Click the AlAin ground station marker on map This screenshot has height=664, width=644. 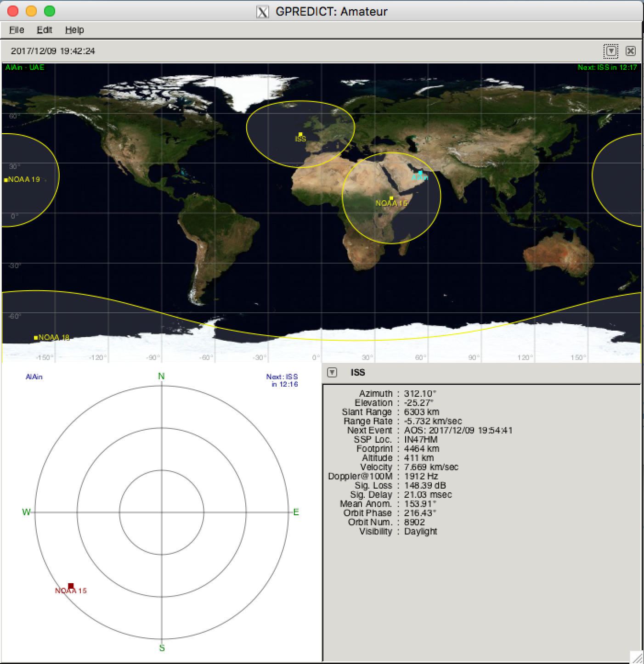(420, 173)
